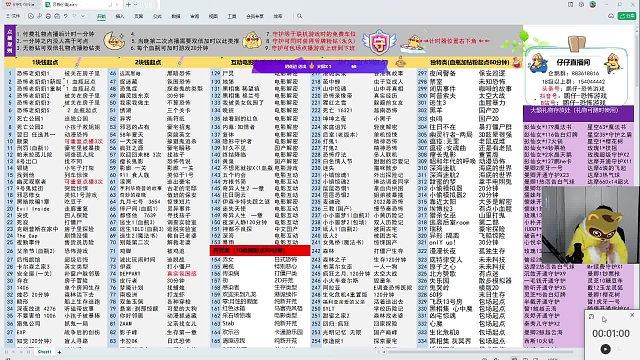Close the countdown timer widget
Viewport: 640px width, 360px height.
click(632, 315)
